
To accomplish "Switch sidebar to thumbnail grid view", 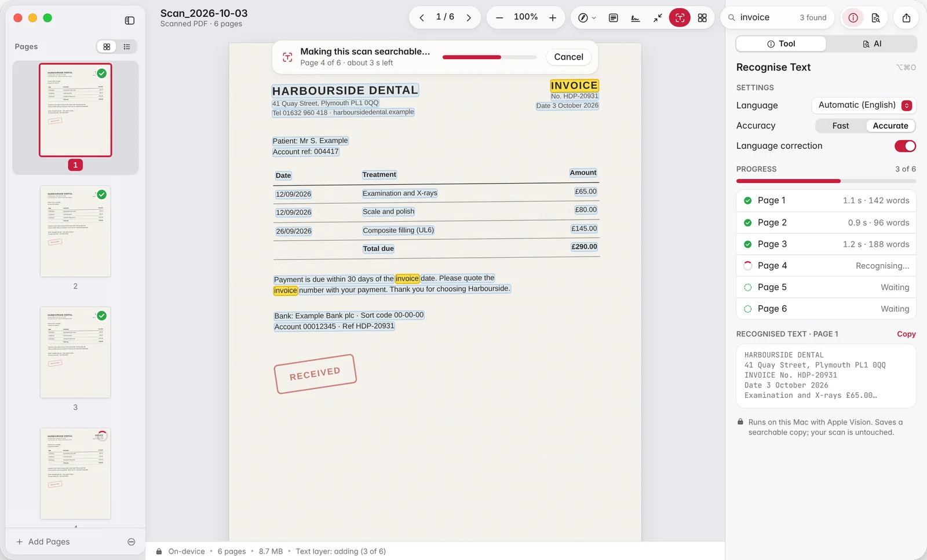I will pos(107,47).
